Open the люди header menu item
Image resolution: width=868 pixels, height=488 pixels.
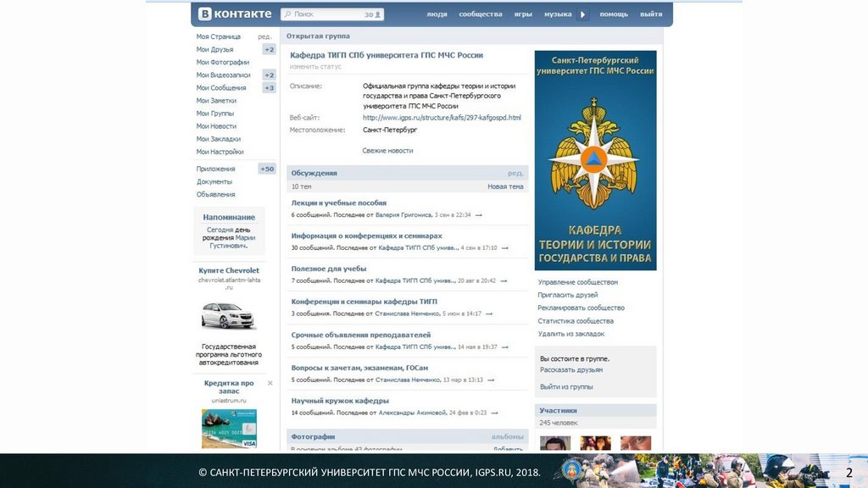[437, 14]
